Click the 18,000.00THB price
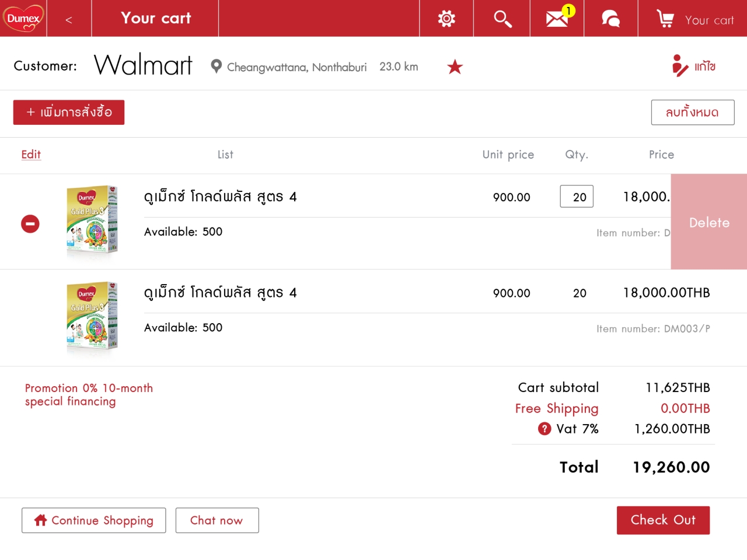The width and height of the screenshot is (747, 560). [666, 292]
